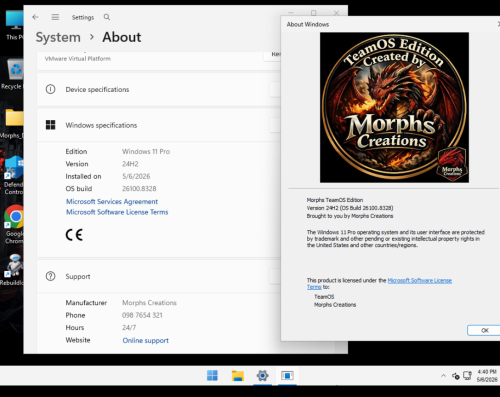Open the Windows Start button

pos(212,376)
